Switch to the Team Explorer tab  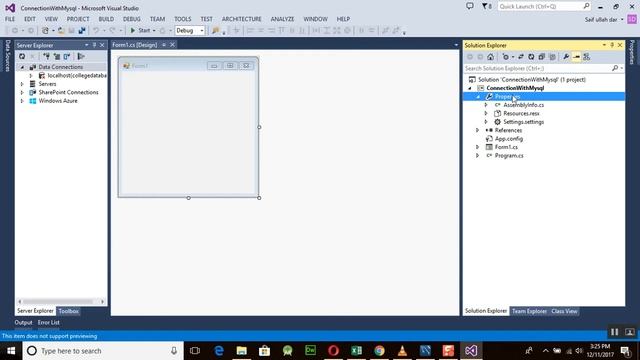pos(529,311)
